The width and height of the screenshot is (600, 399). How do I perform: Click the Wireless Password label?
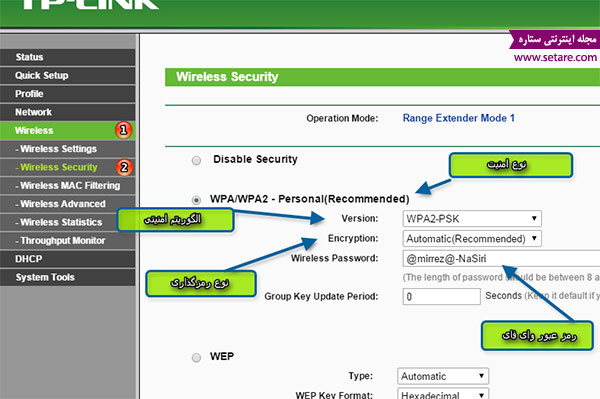click(334, 258)
